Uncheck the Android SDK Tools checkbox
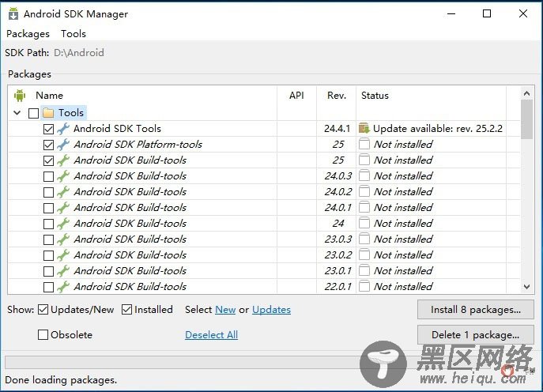543x392 pixels. (x=48, y=129)
